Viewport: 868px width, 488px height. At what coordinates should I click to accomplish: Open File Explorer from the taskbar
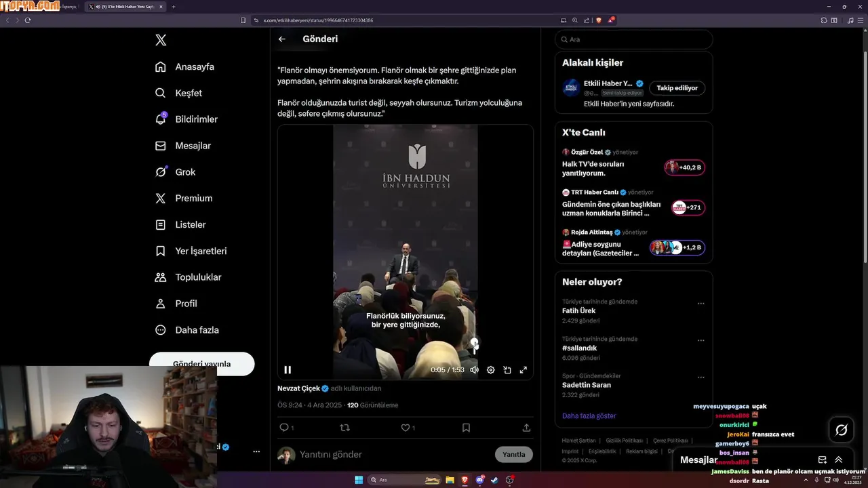click(x=450, y=480)
